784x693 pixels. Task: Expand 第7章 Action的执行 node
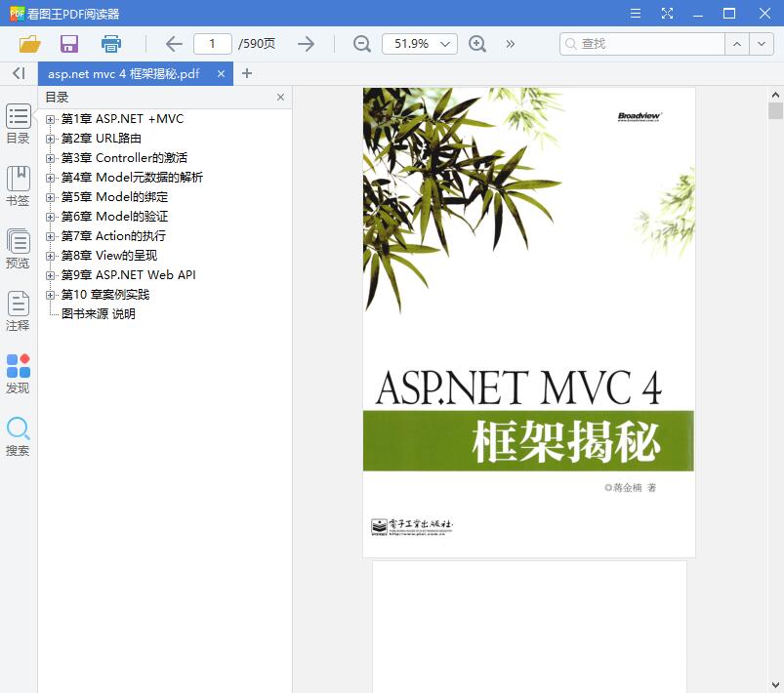click(x=50, y=236)
